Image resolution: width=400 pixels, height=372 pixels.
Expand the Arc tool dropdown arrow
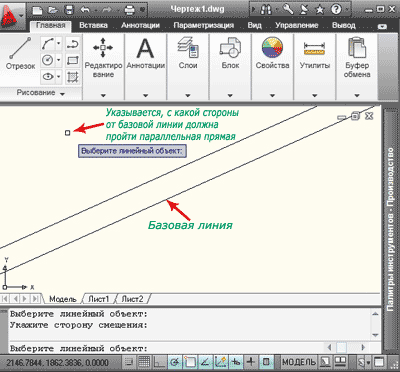59,44
